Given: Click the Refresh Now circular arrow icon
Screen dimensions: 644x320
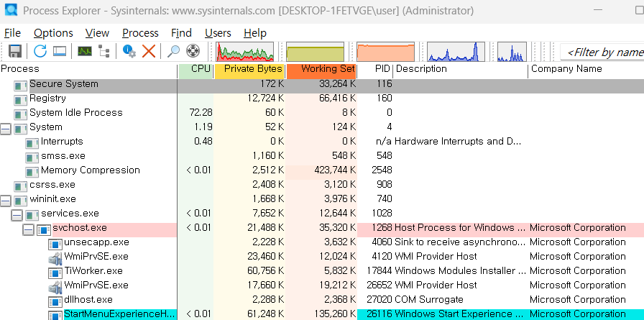Looking at the screenshot, I should tap(40, 51).
